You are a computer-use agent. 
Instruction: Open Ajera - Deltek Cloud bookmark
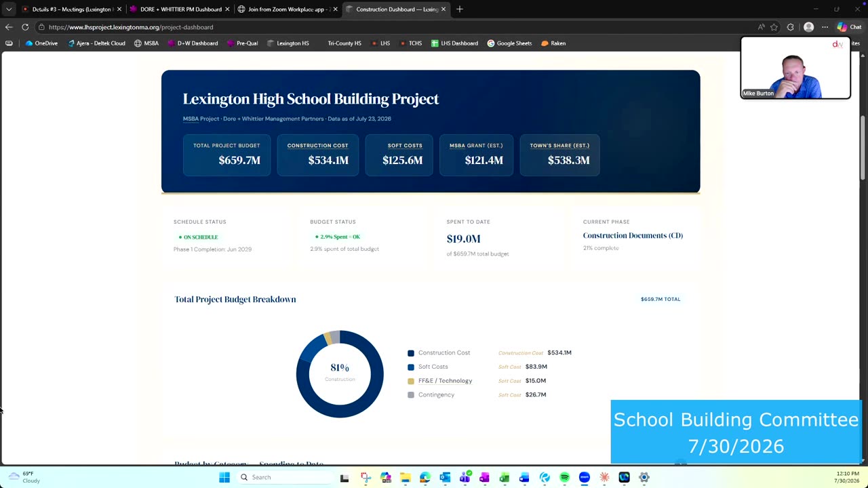[96, 43]
